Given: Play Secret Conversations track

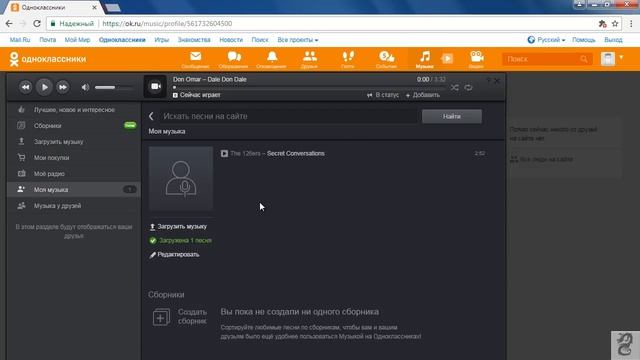Looking at the screenshot, I should 224,153.
